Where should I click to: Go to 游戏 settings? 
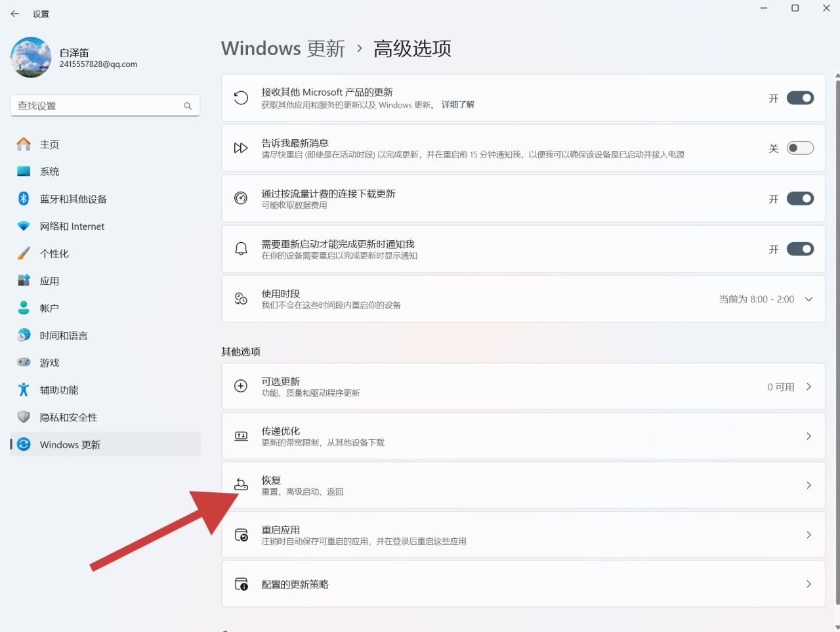point(105,362)
